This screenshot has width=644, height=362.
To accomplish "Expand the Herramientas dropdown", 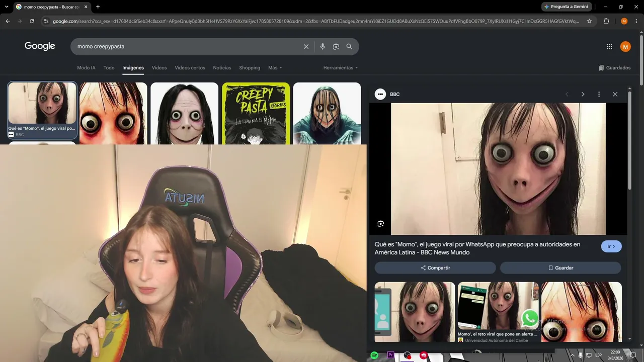I will click(x=341, y=68).
